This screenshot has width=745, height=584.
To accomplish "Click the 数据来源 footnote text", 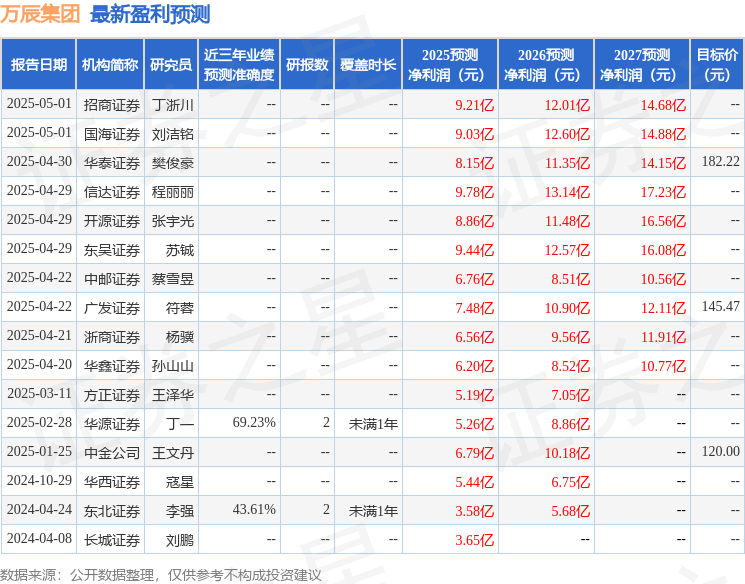I will point(161,575).
